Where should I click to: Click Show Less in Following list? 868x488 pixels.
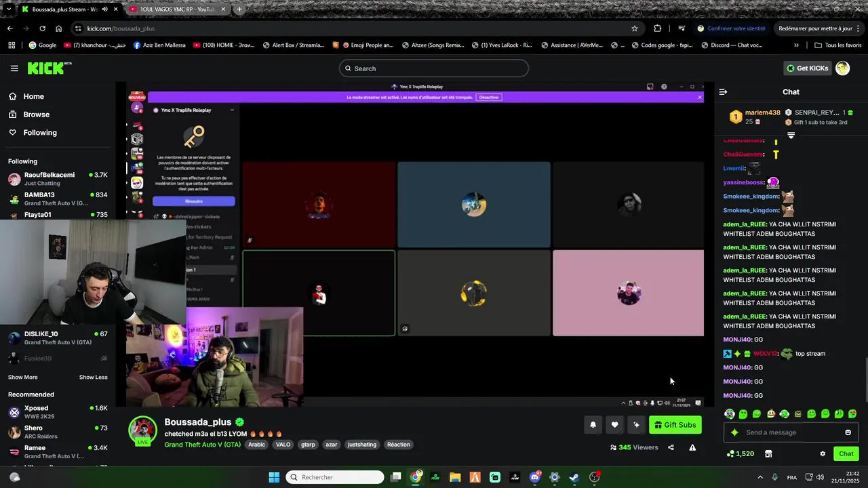[x=94, y=377]
